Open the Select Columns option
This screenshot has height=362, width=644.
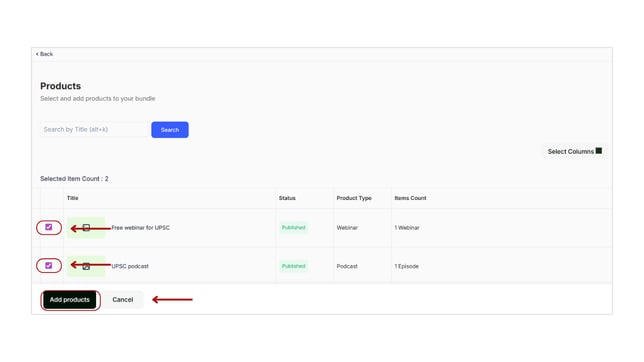tap(575, 151)
